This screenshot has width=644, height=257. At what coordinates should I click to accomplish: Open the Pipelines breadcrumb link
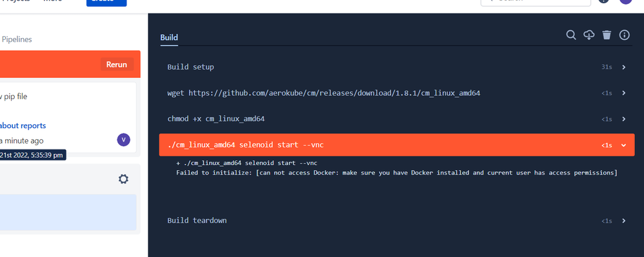17,39
